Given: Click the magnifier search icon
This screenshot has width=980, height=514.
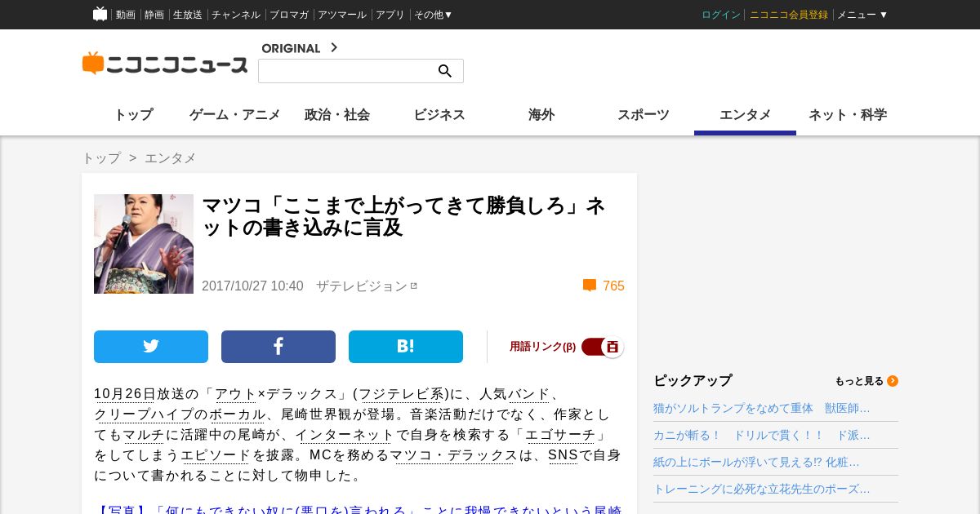Looking at the screenshot, I should pyautogui.click(x=445, y=71).
